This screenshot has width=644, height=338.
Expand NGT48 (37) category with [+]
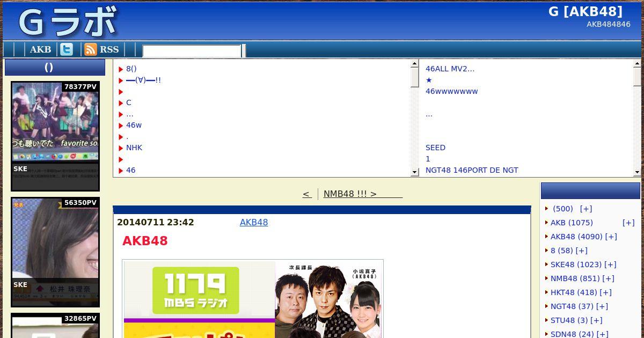pyautogui.click(x=602, y=306)
